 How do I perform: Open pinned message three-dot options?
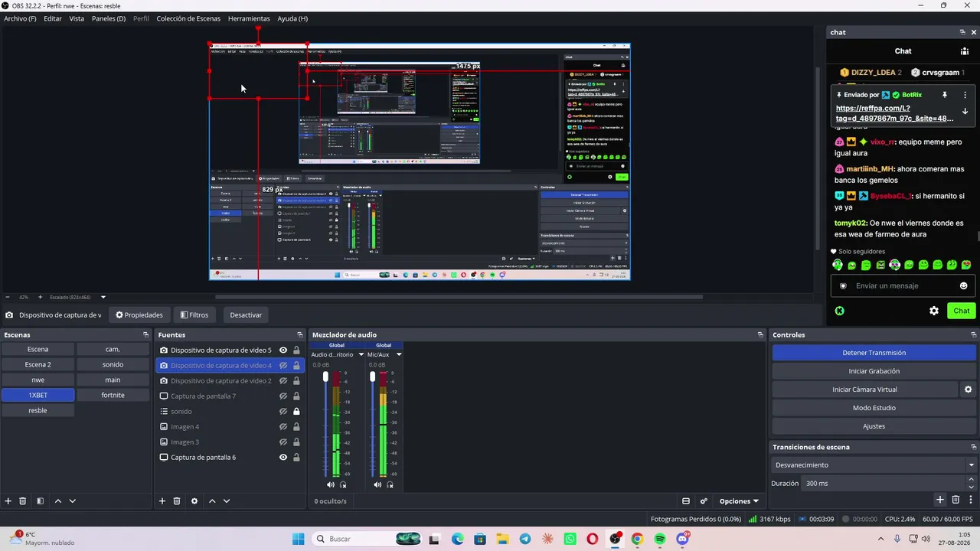point(965,95)
